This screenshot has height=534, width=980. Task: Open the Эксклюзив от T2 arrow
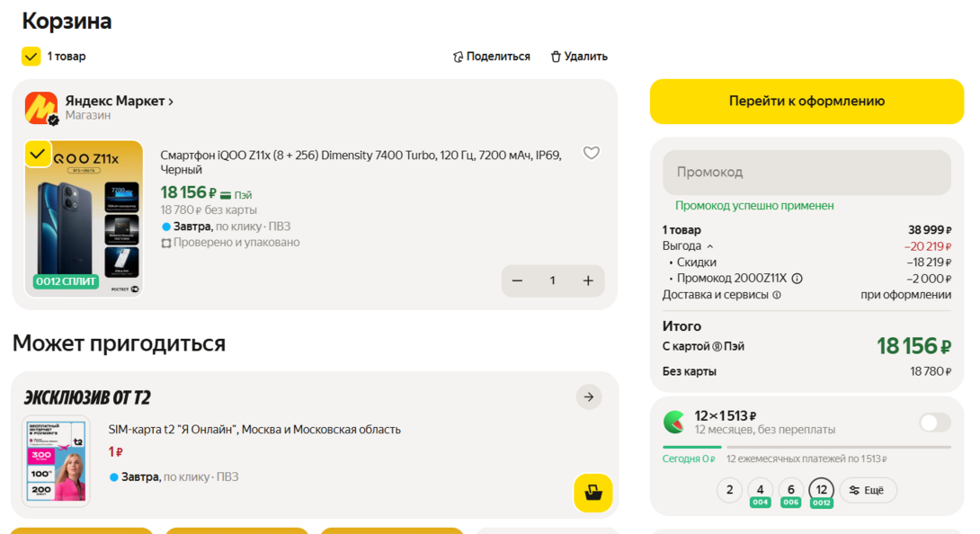tap(589, 397)
